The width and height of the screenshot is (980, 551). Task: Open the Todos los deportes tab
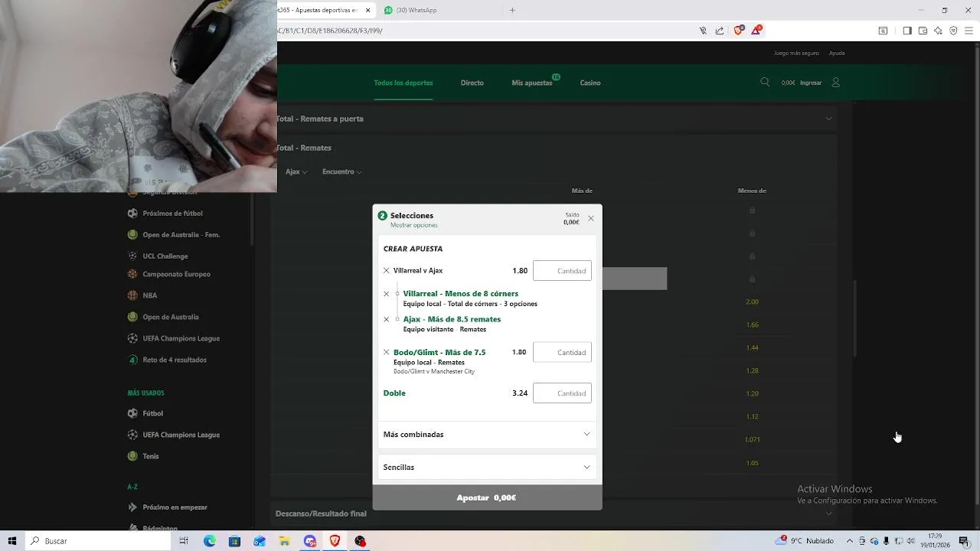pyautogui.click(x=403, y=83)
